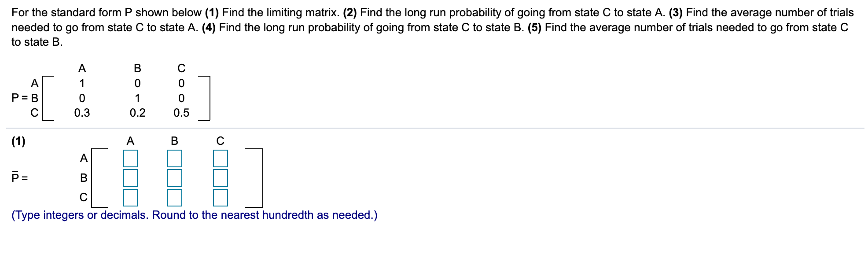This screenshot has height=280, width=868.
Task: Click the row label C in the answer matrix
Action: 83,198
